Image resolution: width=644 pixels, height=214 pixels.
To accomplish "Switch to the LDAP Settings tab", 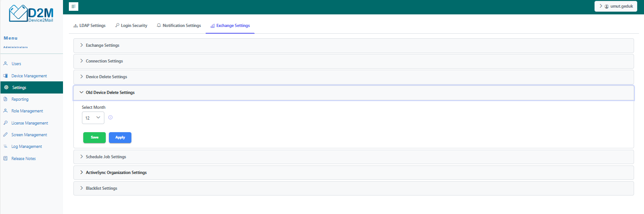I will pos(90,26).
